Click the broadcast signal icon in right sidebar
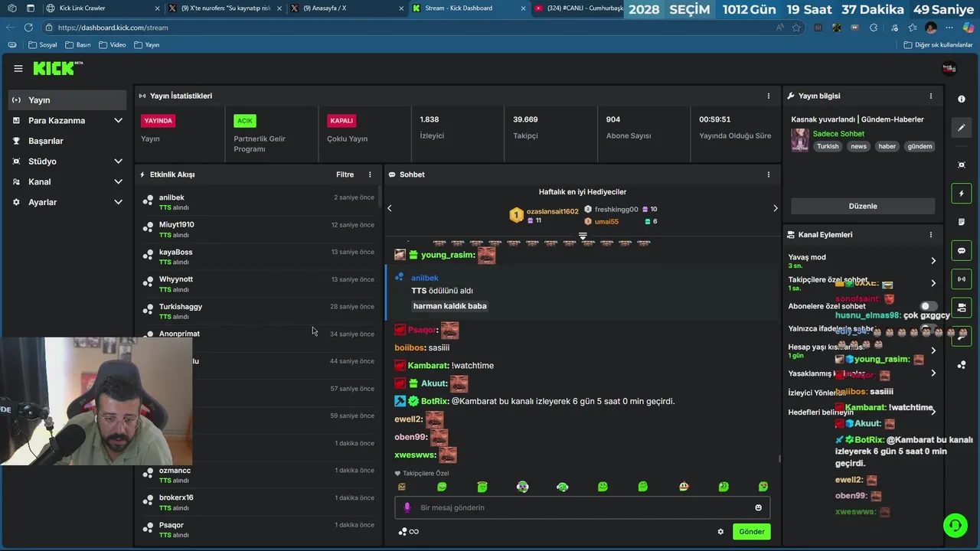The image size is (980, 551). [x=962, y=279]
